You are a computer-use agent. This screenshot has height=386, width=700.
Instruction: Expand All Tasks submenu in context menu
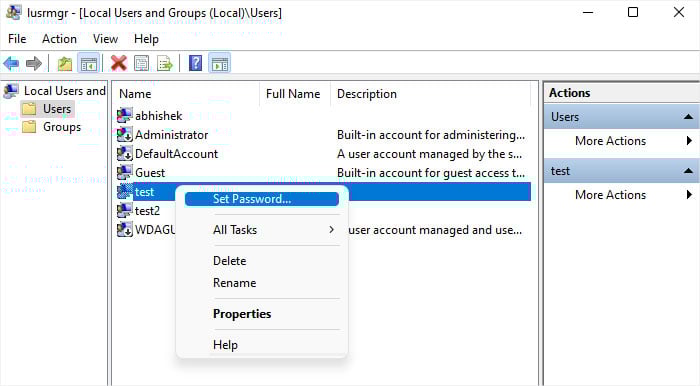pos(262,230)
